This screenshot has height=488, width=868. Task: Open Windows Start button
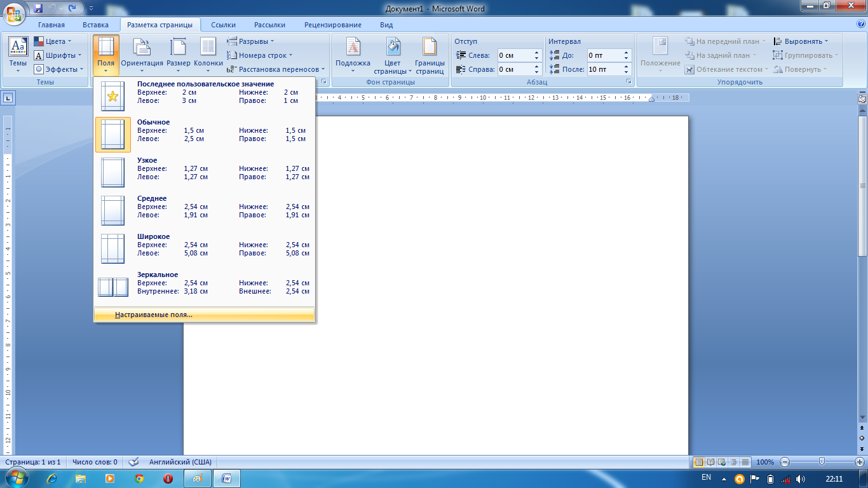(x=17, y=478)
